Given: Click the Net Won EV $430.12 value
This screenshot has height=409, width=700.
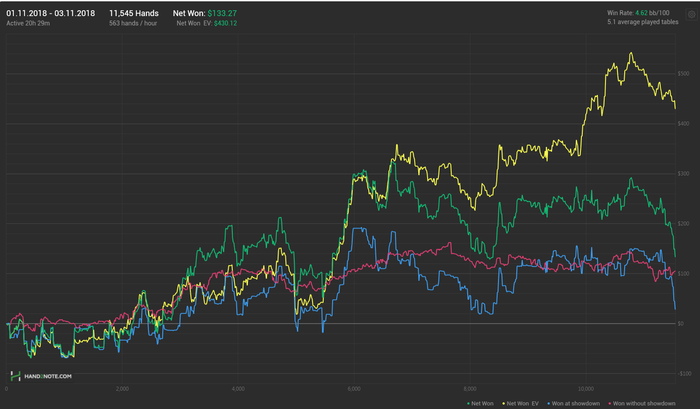Looking at the screenshot, I should [x=225, y=23].
